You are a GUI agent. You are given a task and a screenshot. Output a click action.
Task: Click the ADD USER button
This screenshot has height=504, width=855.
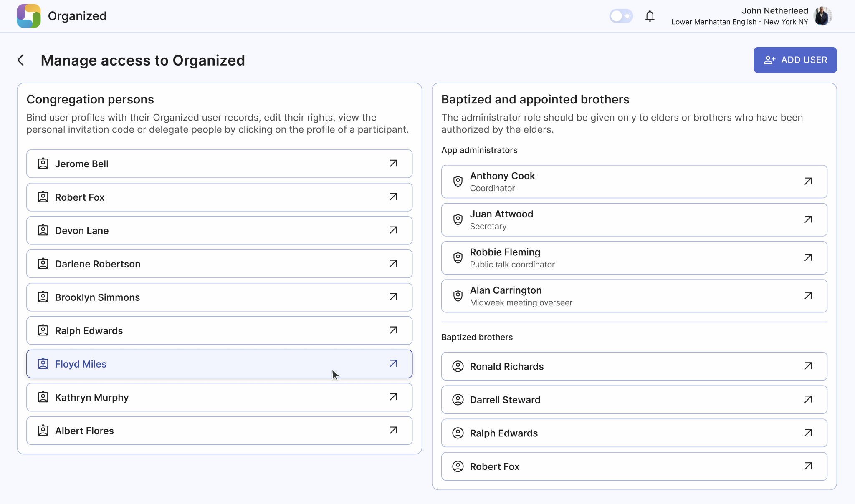795,60
